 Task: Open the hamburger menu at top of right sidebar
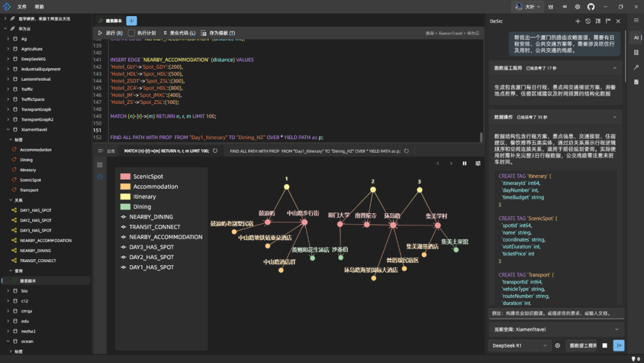[x=636, y=20]
